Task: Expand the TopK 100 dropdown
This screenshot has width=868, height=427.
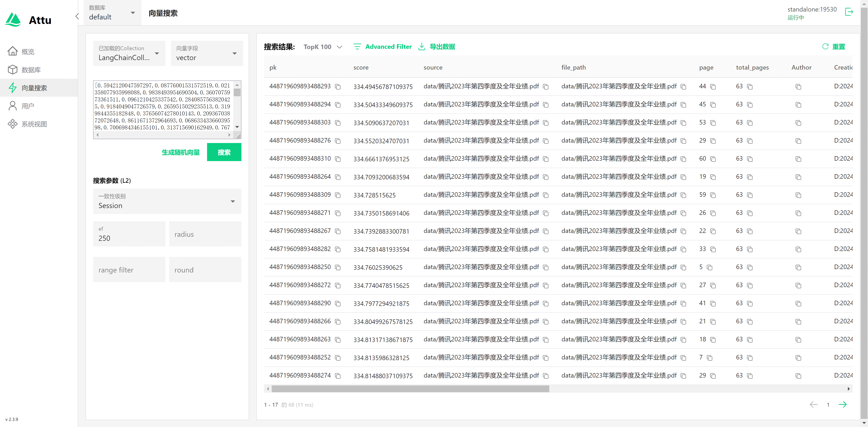Action: pos(323,47)
